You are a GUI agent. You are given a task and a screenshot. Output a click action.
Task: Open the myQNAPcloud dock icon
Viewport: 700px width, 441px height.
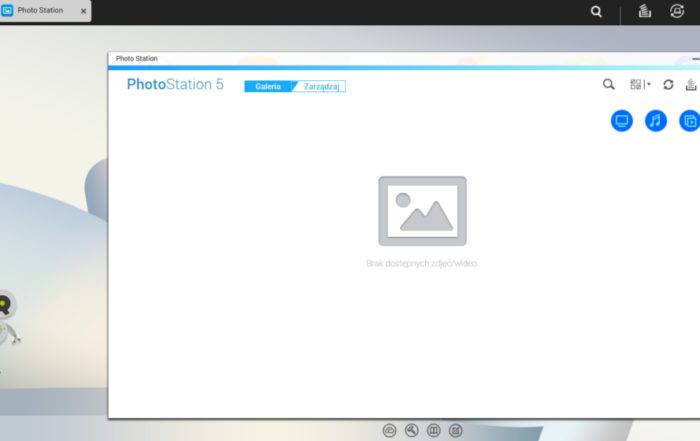pos(389,430)
